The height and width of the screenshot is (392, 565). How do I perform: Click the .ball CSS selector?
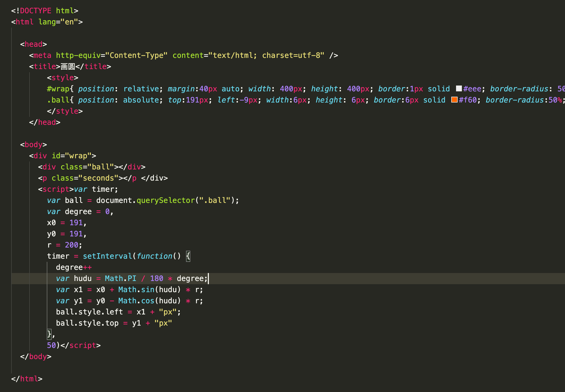[58, 100]
